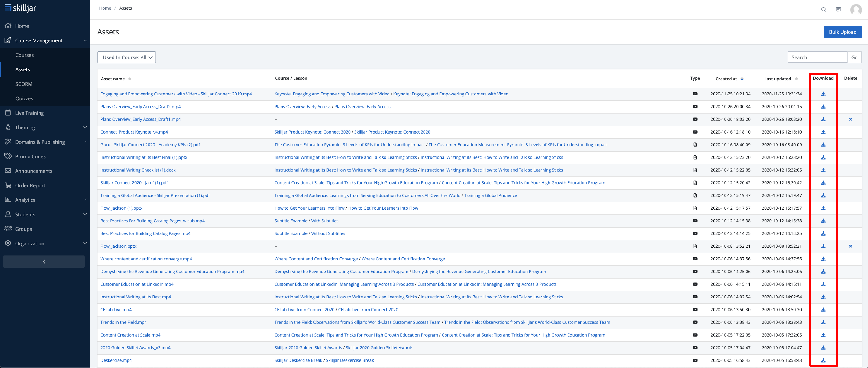Click document type icon for Flow_Jackson (1).pptx
The width and height of the screenshot is (868, 368).
click(695, 208)
